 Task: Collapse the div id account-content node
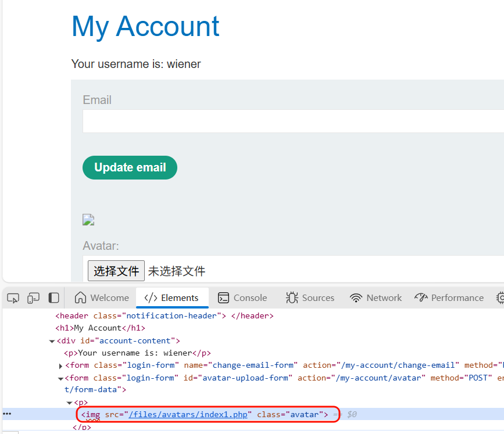point(52,341)
